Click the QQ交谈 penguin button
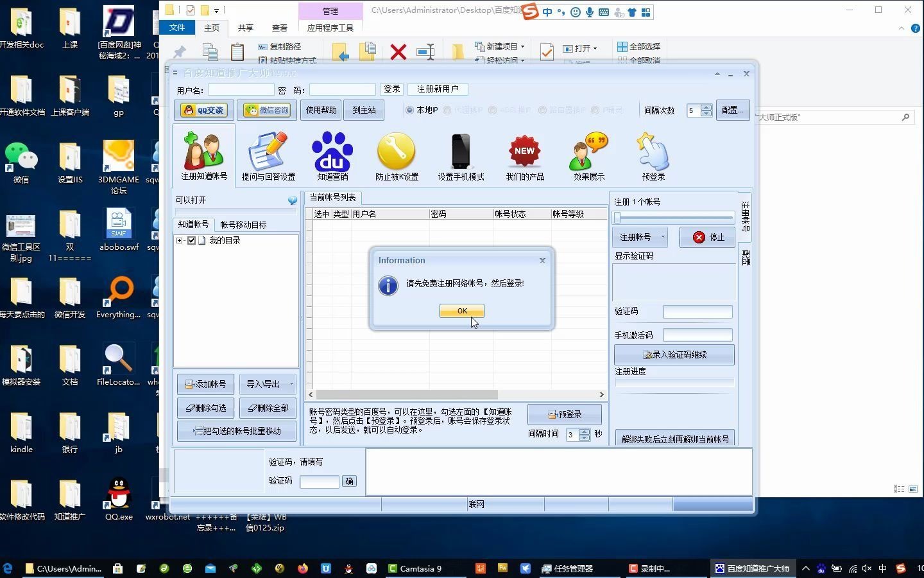Screen dimensions: 924x578 [x=204, y=110]
